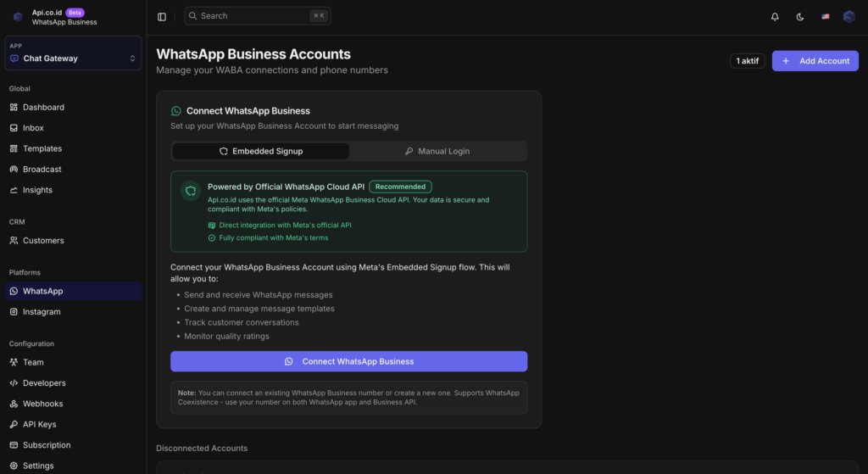The width and height of the screenshot is (868, 474).
Task: Click the Instagram icon in sidebar
Action: pyautogui.click(x=14, y=312)
